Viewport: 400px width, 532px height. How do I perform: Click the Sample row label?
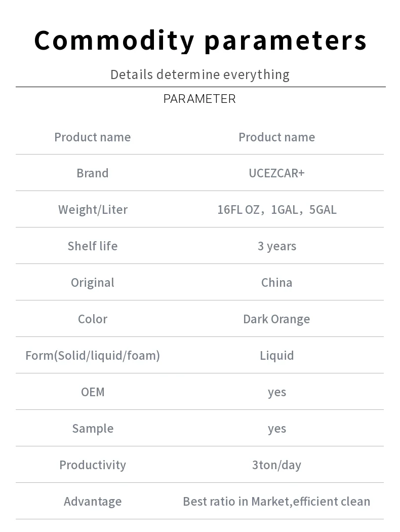coord(93,429)
